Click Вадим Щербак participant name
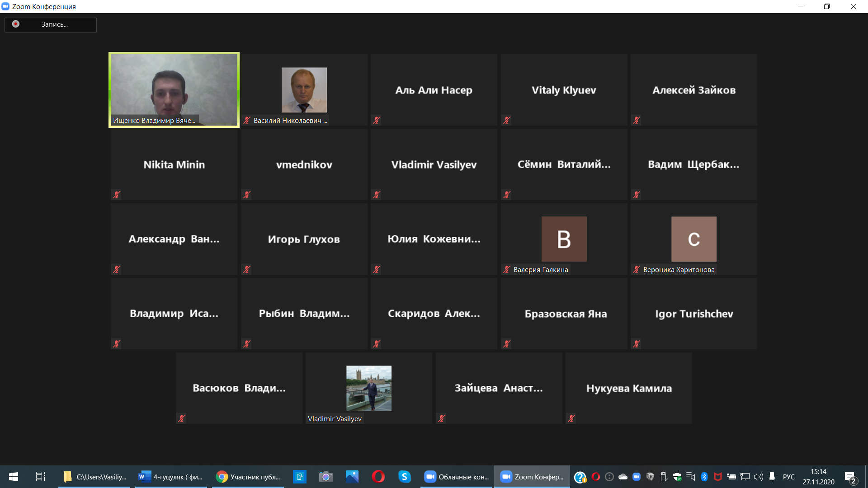868x488 pixels. (693, 164)
